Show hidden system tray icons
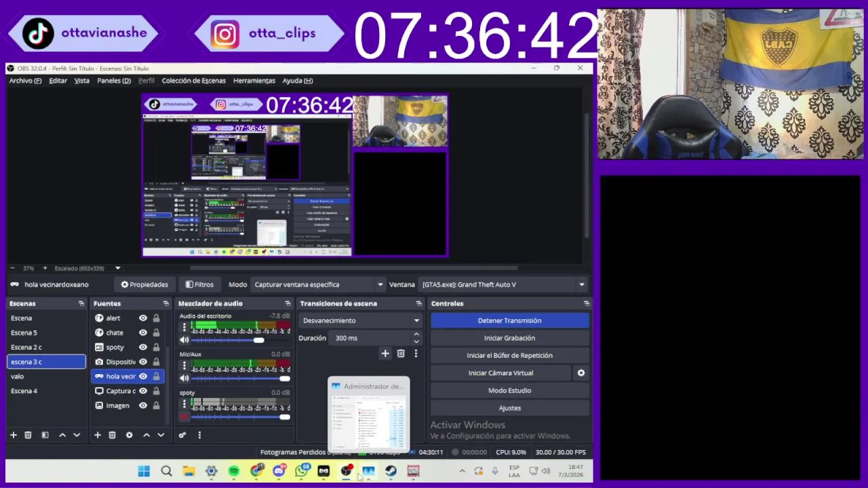This screenshot has height=488, width=868. click(462, 471)
